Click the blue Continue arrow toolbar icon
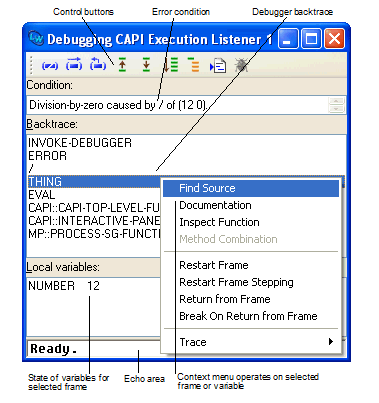 pos(74,64)
